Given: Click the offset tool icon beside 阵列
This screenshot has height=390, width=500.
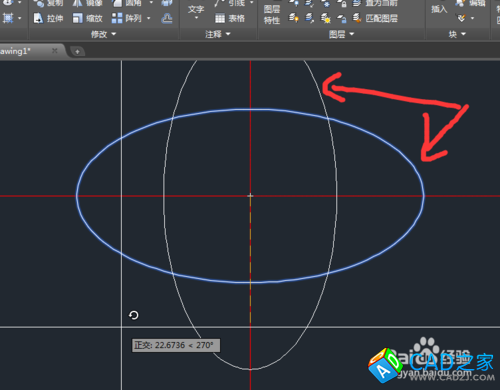Looking at the screenshot, I should (x=167, y=18).
